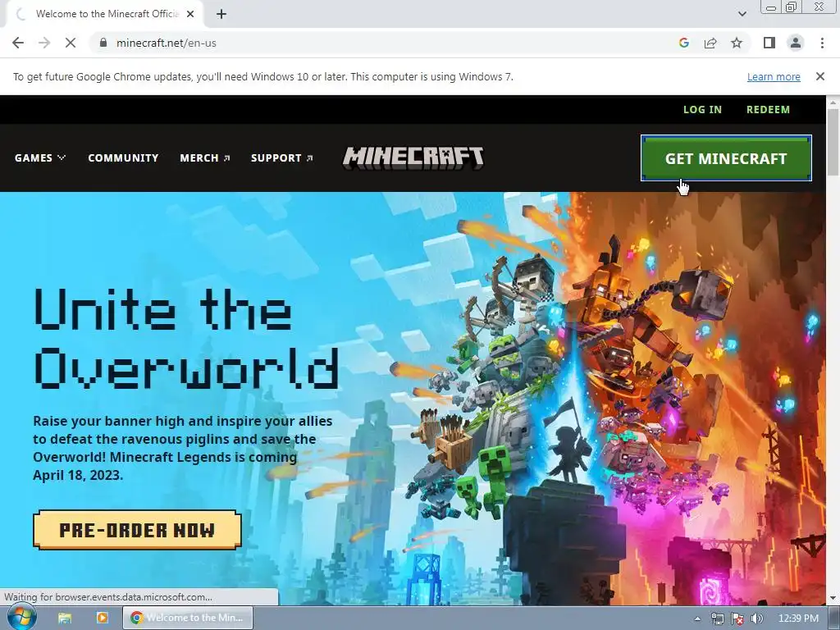Show hidden system tray icons
The width and height of the screenshot is (840, 630).
pos(697,619)
